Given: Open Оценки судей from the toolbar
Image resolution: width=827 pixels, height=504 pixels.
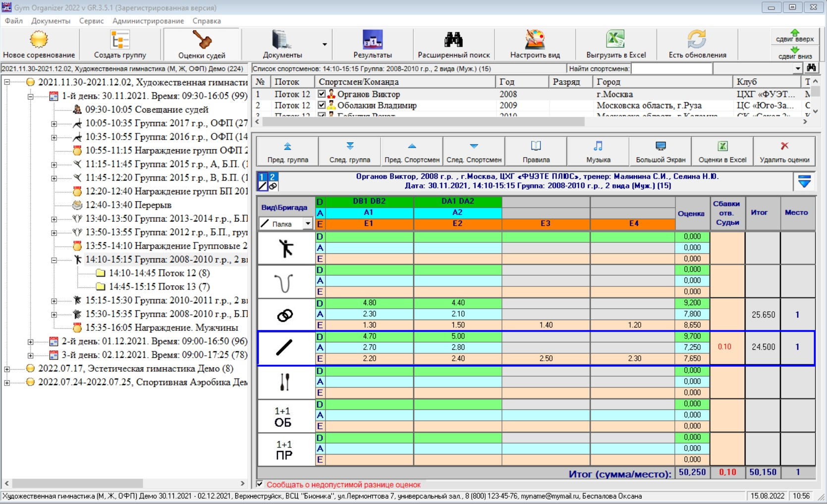Looking at the screenshot, I should coord(202,44).
